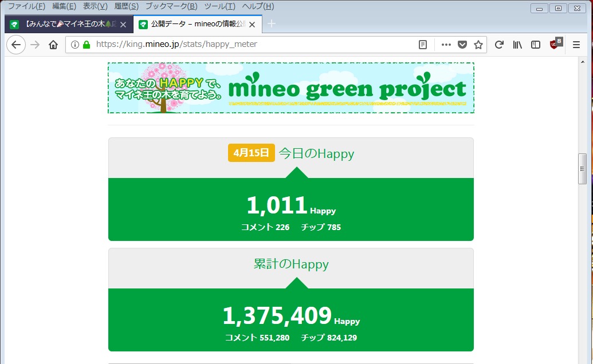Toggle the sidebar icon
Viewport: 593px width, 364px height.
coord(536,45)
